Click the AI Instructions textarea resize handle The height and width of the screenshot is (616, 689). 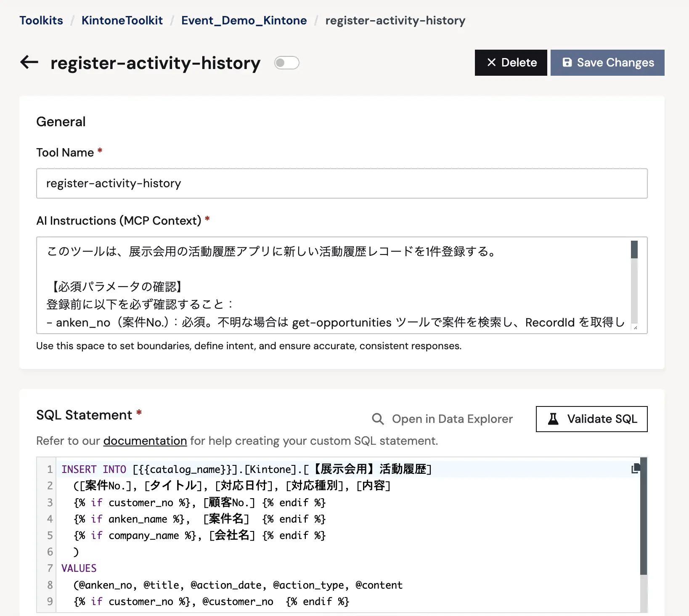635,328
